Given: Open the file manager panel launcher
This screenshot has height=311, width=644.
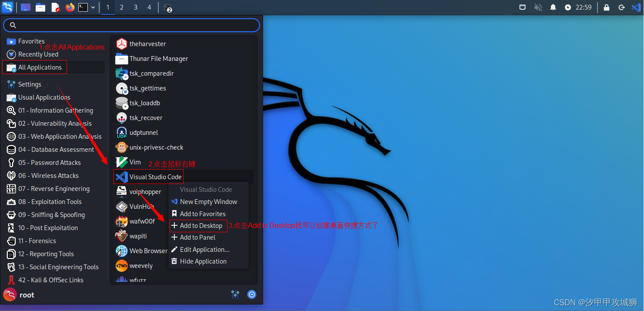Looking at the screenshot, I should (40, 7).
